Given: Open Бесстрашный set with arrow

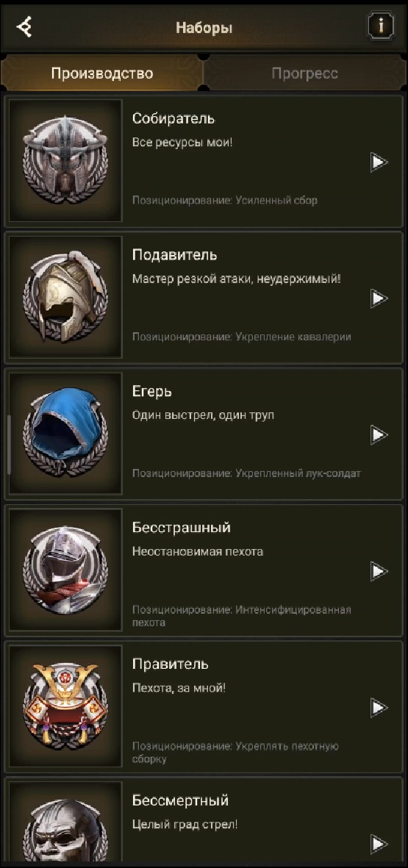Looking at the screenshot, I should tap(379, 571).
